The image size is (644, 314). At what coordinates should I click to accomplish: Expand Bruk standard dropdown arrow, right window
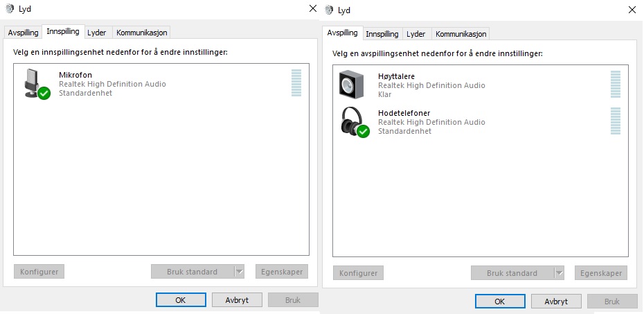559,273
